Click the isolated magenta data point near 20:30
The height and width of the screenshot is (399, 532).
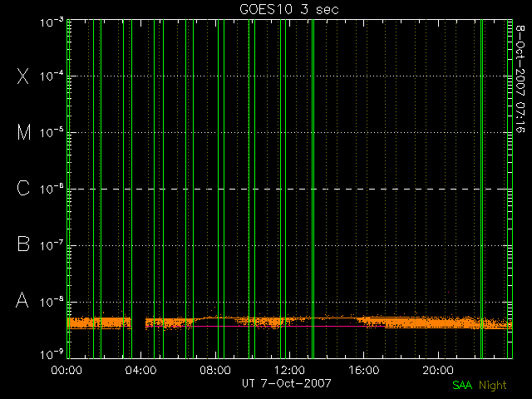[448, 292]
